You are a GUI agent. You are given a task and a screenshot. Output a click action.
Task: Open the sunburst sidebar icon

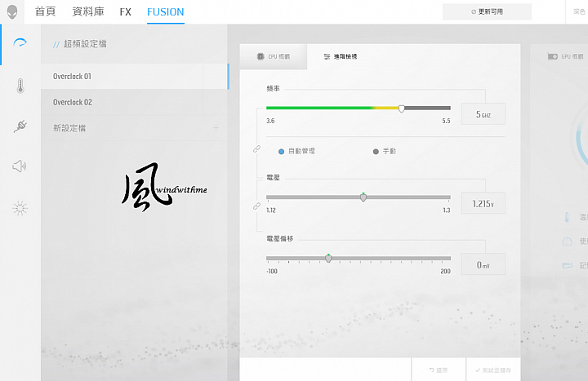pos(20,208)
